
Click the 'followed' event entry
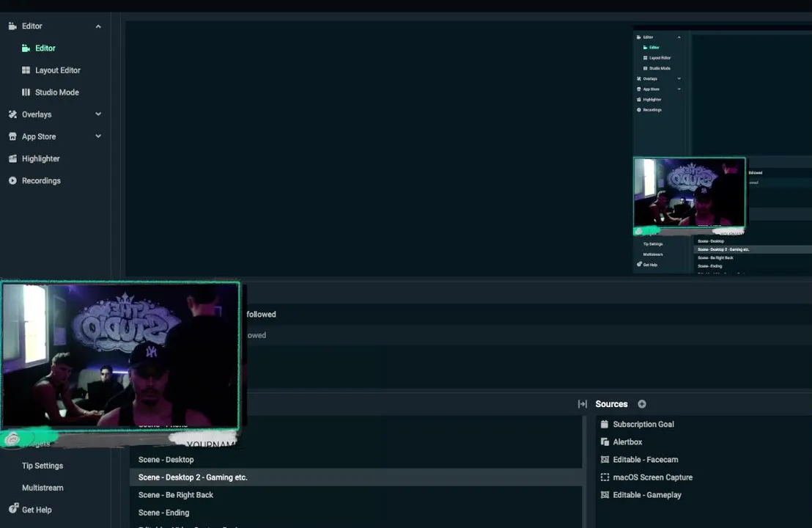tap(261, 315)
